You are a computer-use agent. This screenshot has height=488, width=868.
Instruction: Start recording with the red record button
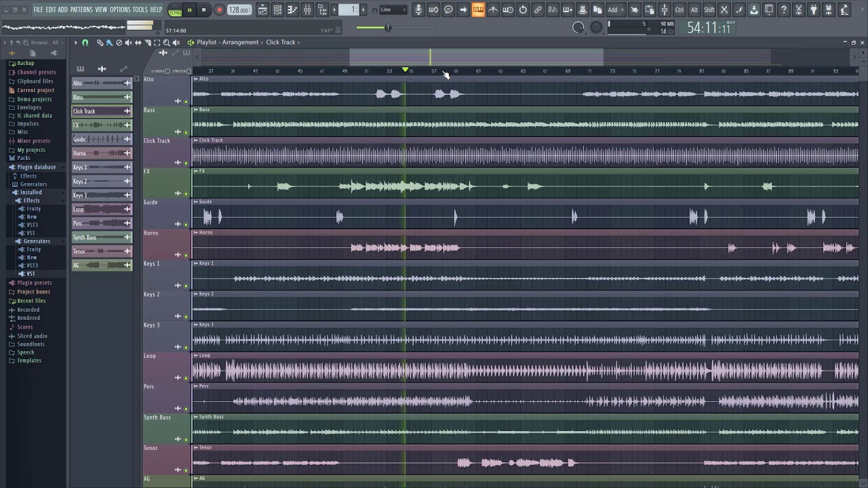(219, 9)
